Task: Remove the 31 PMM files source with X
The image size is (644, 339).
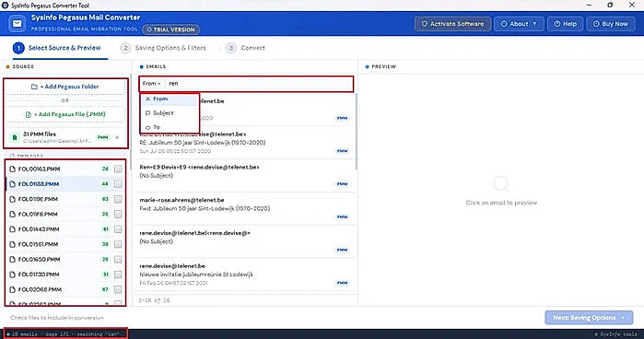Action: (x=117, y=137)
